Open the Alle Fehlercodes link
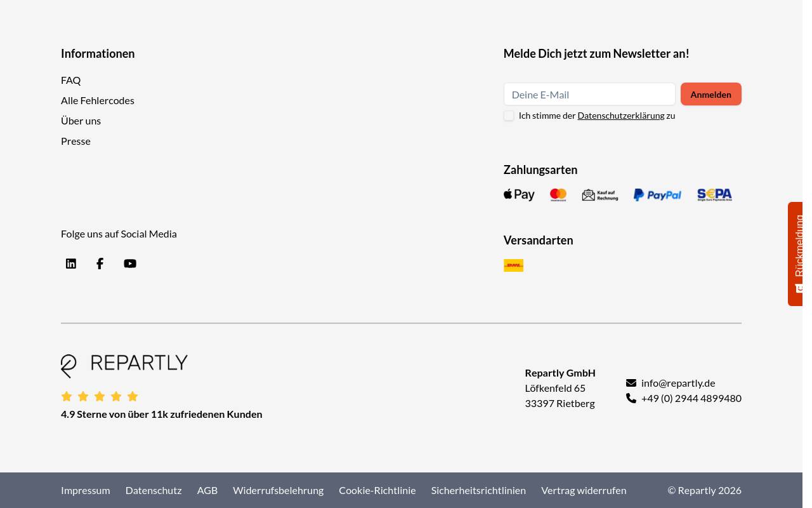Viewport: 812px width, 508px height. coord(98,100)
